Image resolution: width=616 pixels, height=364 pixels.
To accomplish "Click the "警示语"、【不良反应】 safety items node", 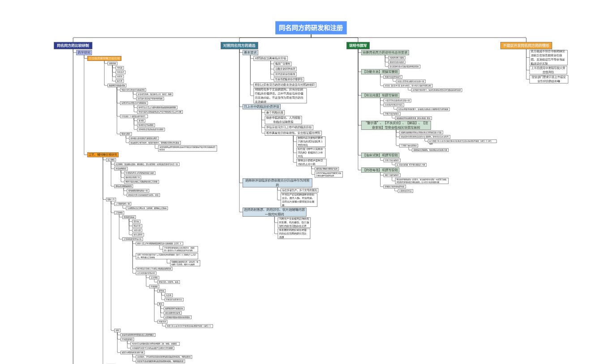I will pos(396,125).
